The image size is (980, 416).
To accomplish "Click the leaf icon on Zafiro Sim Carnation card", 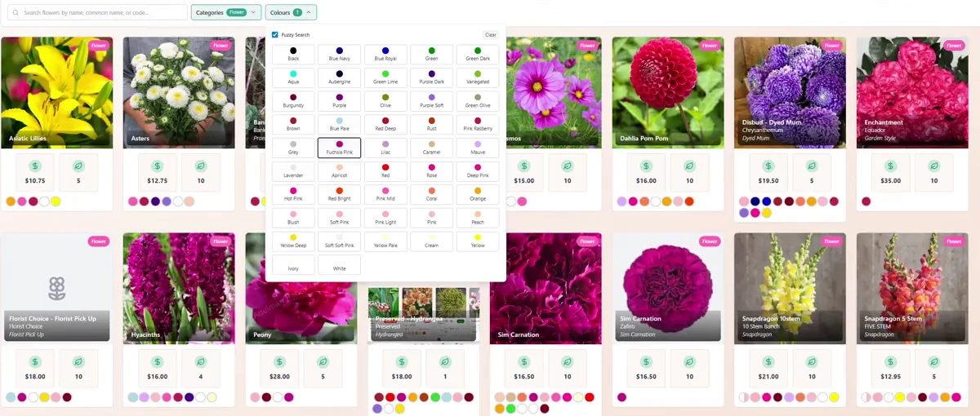I will pos(689,361).
